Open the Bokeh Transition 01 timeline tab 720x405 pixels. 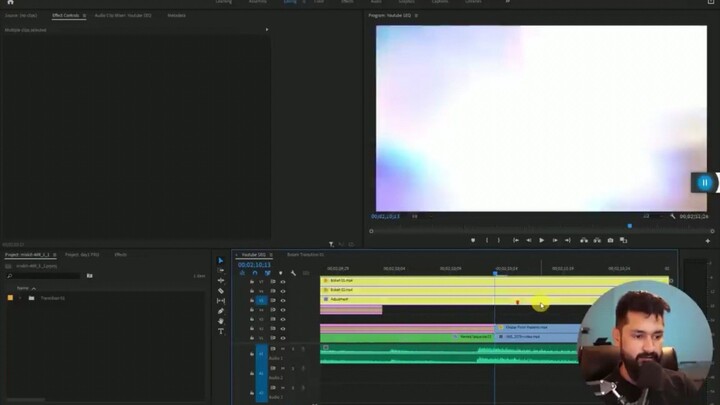pos(305,254)
